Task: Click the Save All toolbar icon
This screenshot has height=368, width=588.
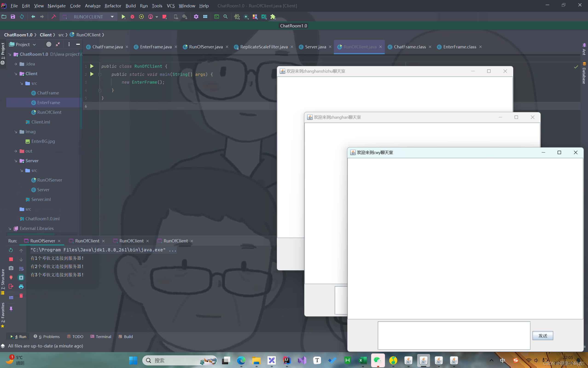Action: [13, 17]
